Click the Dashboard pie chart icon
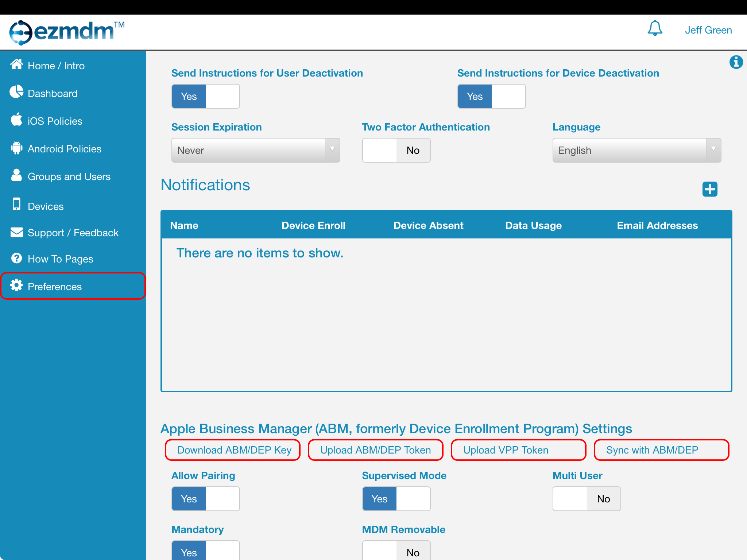This screenshot has width=747, height=560. (16, 92)
